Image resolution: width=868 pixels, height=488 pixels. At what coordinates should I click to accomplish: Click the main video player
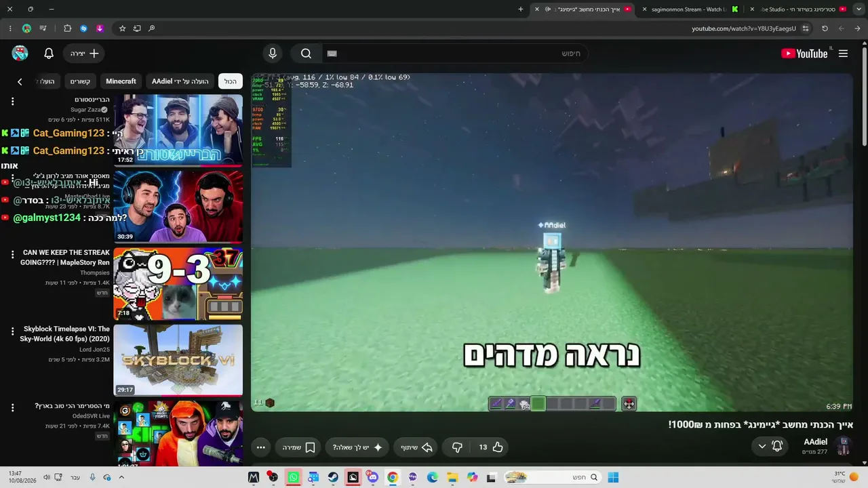coord(552,242)
